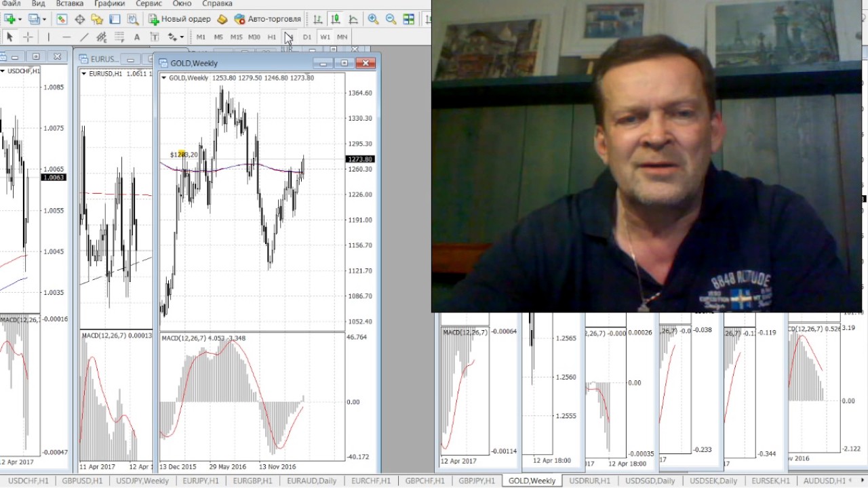The width and height of the screenshot is (868, 488).
Task: Switch chart to line chart mode
Action: pyautogui.click(x=353, y=19)
